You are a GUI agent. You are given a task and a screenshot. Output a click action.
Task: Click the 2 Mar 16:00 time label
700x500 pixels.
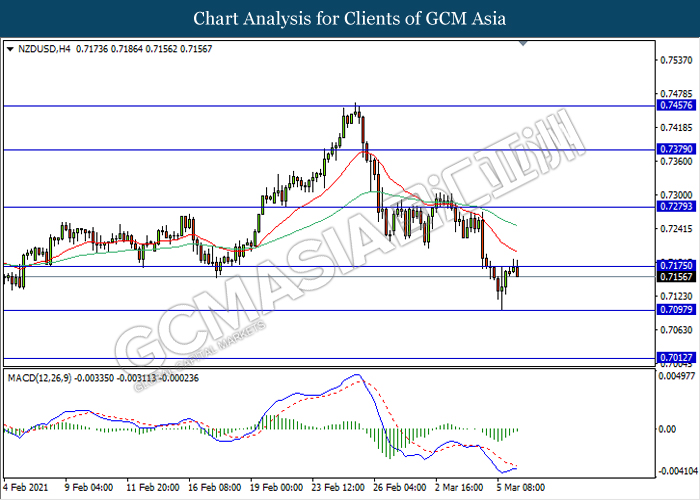[x=459, y=487]
